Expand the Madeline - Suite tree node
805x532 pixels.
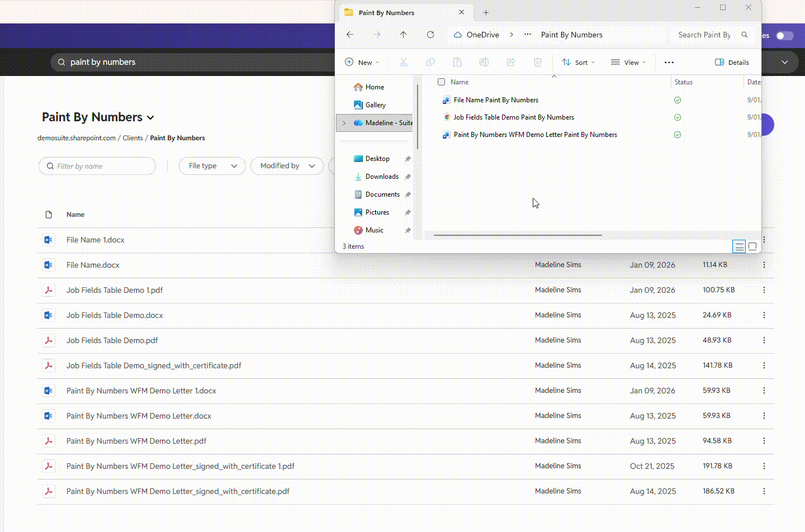click(x=344, y=123)
